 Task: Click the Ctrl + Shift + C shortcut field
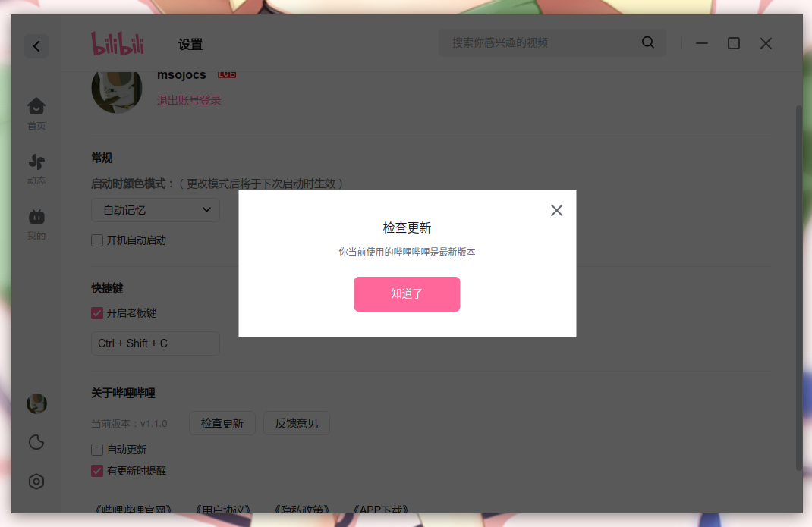tap(156, 343)
